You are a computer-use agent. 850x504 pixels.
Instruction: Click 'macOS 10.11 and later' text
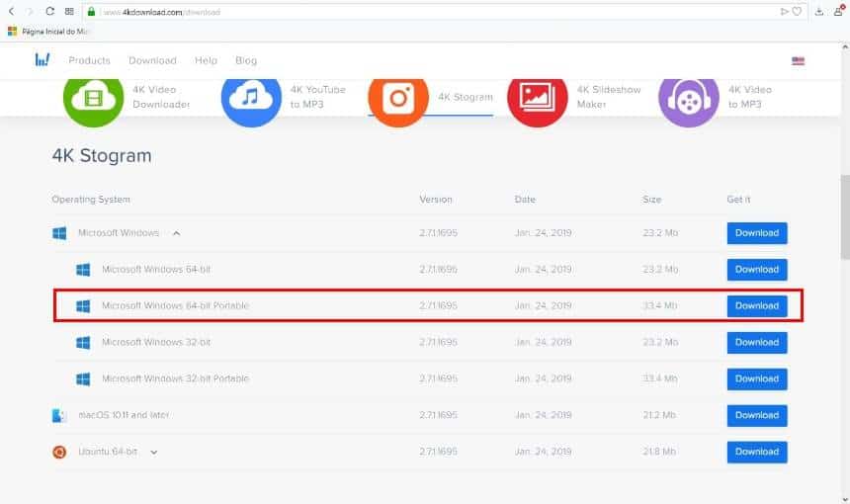[x=124, y=415]
